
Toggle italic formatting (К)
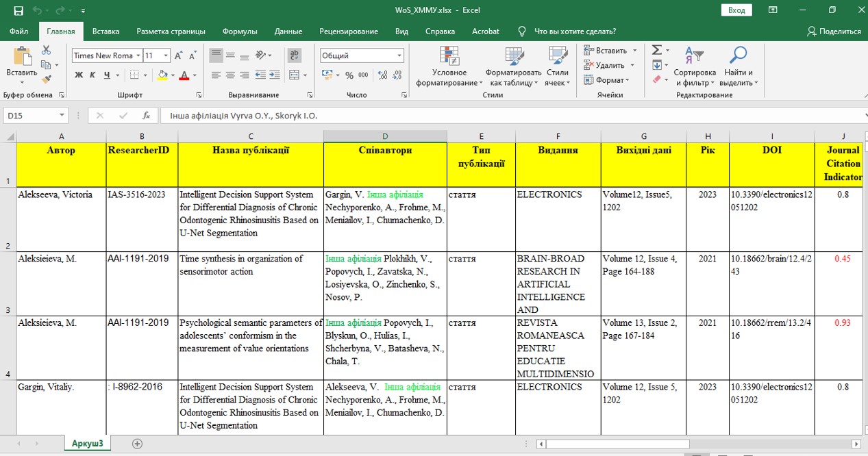pyautogui.click(x=92, y=75)
